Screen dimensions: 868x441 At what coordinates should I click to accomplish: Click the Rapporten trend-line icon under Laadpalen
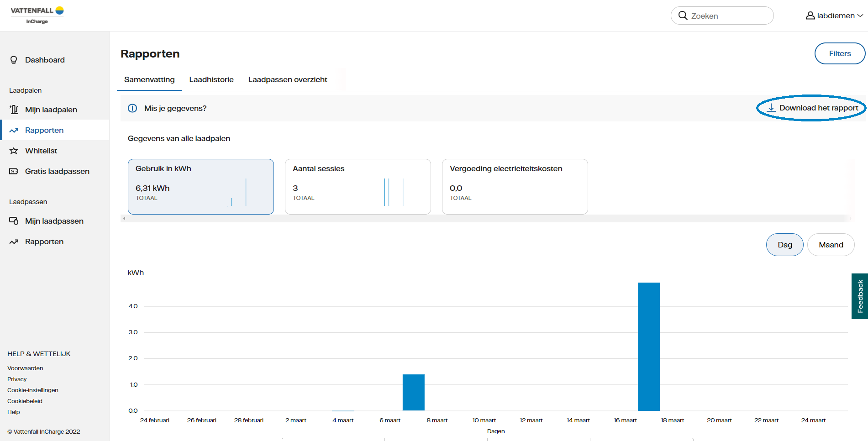(x=14, y=130)
